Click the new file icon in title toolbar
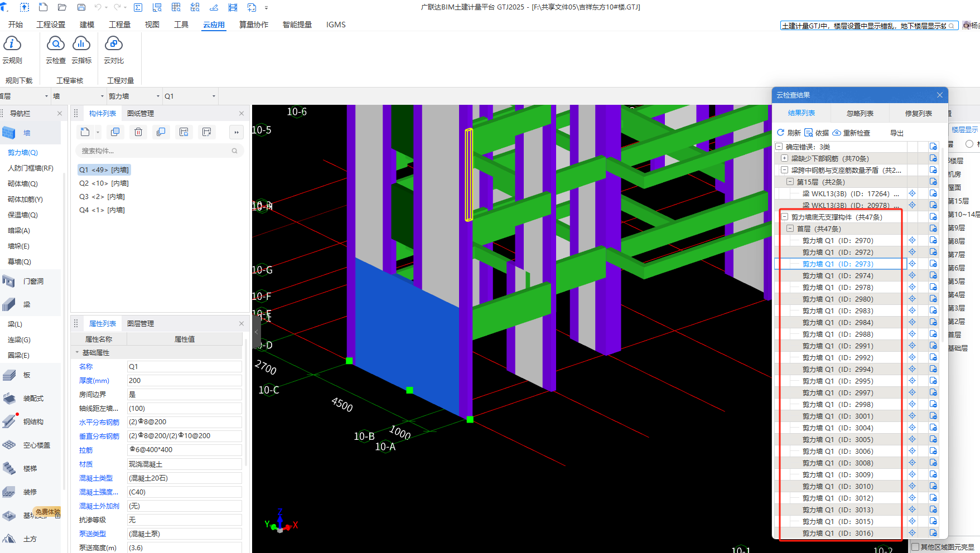Screen dimensions: 980x553 43,7
